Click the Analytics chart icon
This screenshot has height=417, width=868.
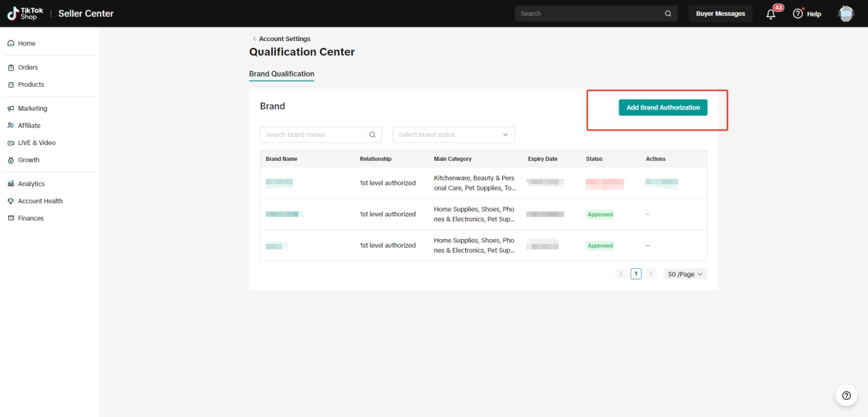10,184
